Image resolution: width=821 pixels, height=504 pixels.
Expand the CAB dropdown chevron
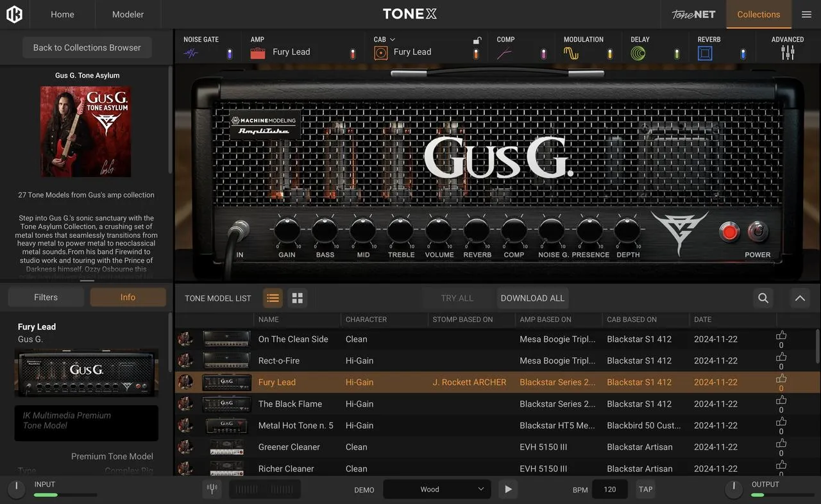[x=393, y=40]
